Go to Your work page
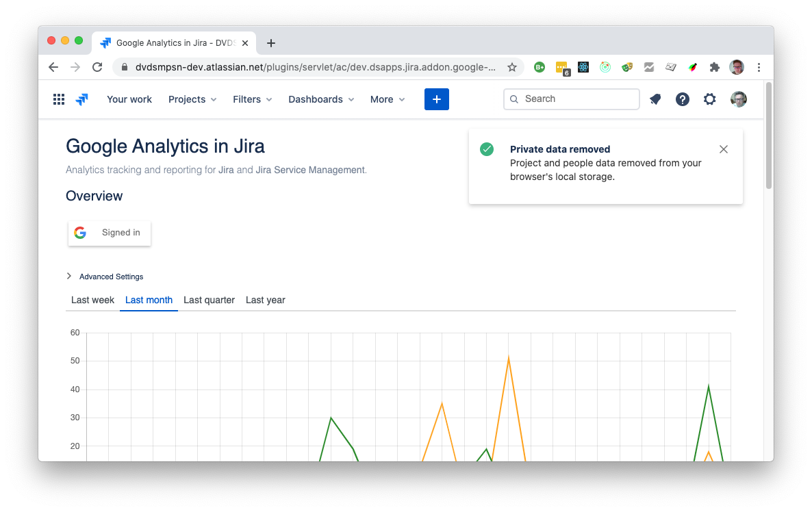Viewport: 812px width, 512px height. (x=129, y=99)
